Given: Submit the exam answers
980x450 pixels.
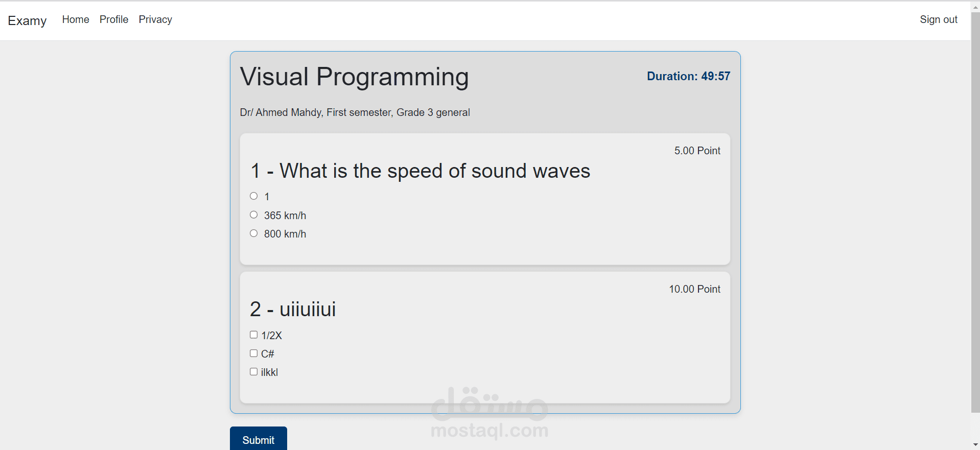Looking at the screenshot, I should tap(258, 440).
